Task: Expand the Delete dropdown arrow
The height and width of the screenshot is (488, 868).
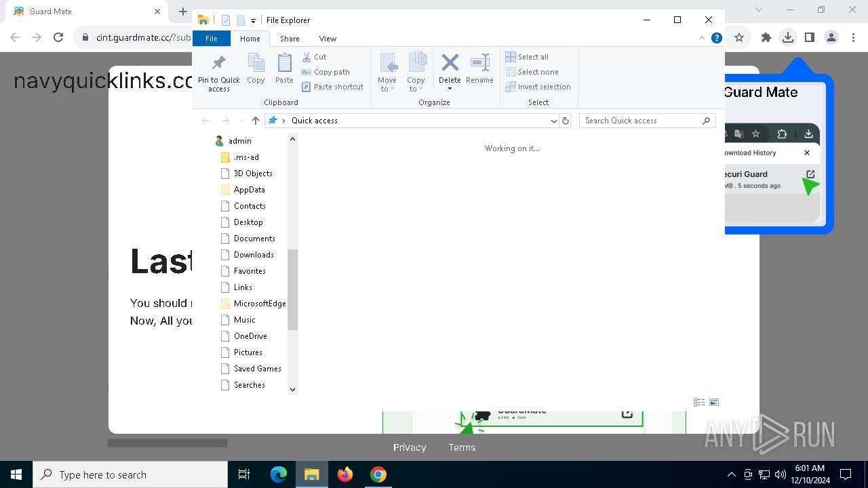Action: pos(450,89)
